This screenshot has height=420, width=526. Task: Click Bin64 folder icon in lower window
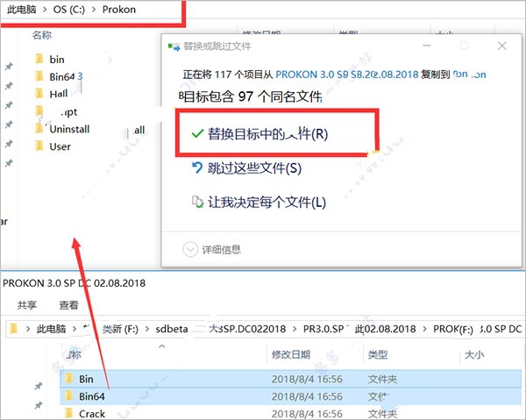68,395
